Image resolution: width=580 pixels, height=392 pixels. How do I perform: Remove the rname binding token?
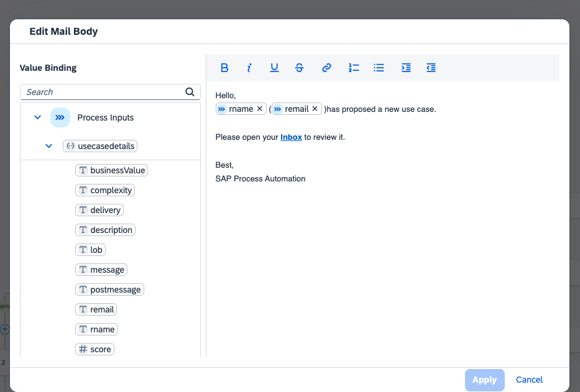click(260, 109)
